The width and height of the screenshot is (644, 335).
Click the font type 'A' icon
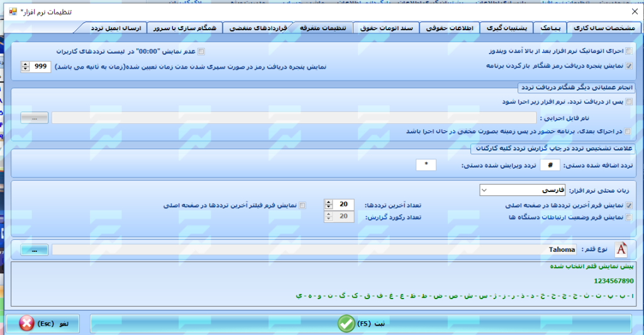pos(621,249)
